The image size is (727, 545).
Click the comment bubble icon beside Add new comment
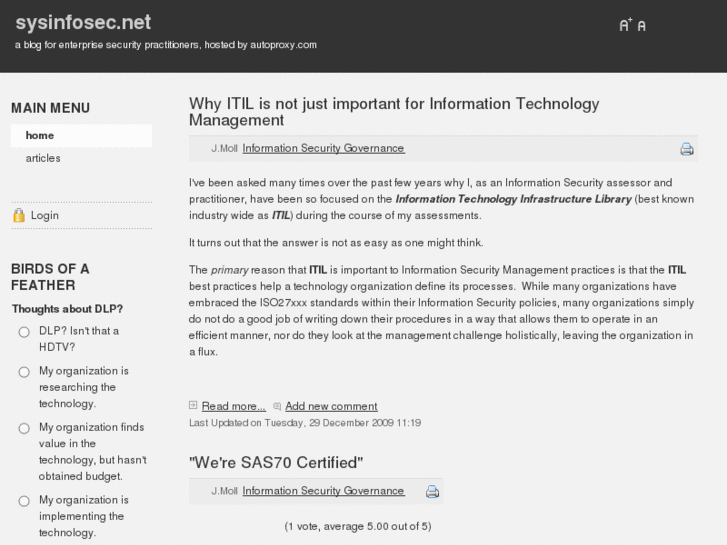[x=277, y=406]
